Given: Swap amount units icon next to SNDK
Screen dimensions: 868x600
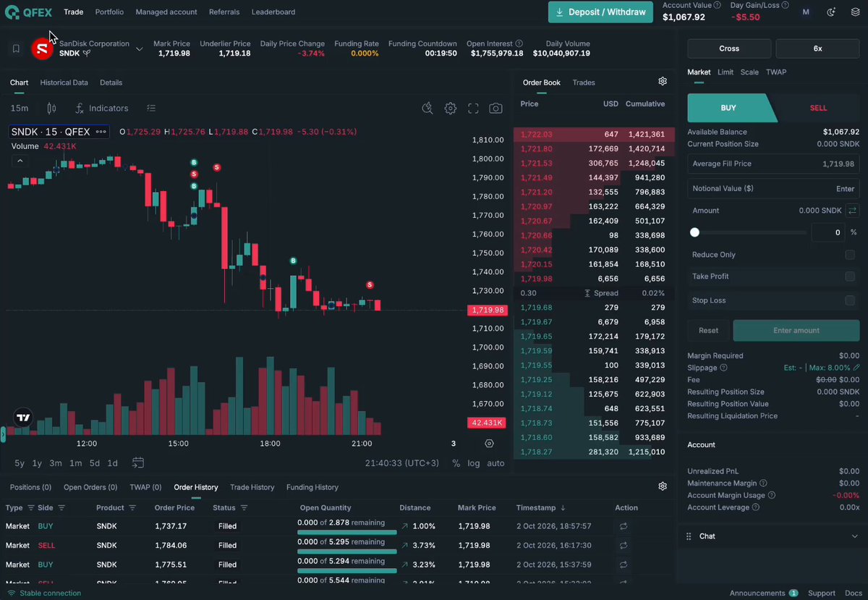Looking at the screenshot, I should pyautogui.click(x=853, y=211).
